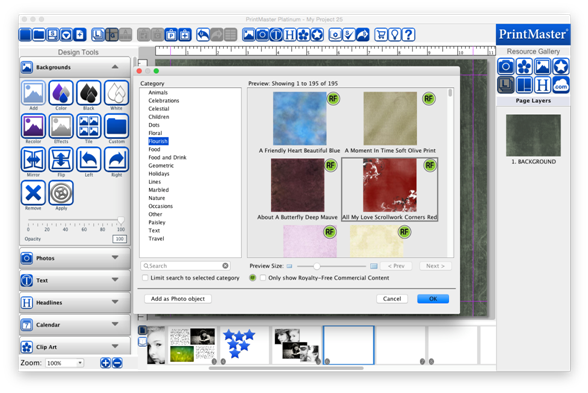Open the Custom background folder icon

(x=116, y=126)
